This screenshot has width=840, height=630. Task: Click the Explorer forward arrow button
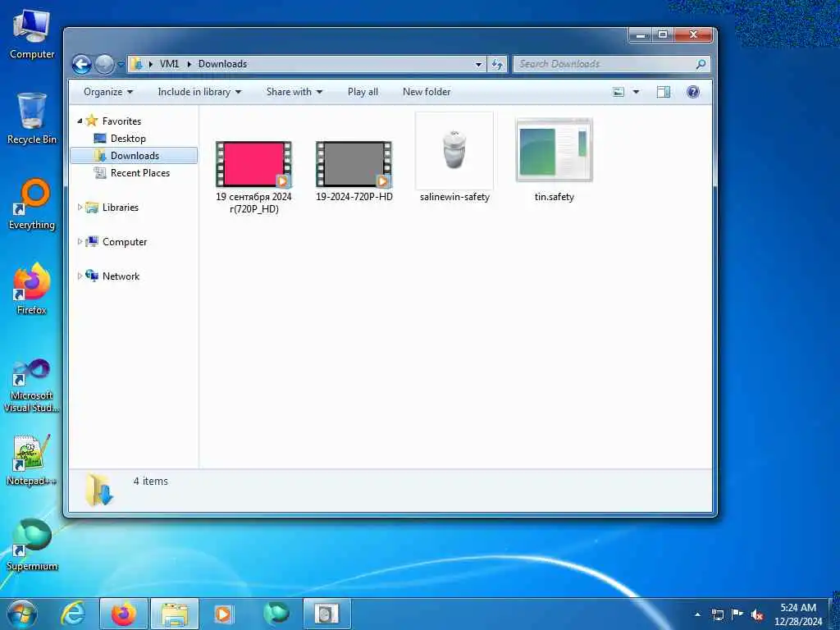[104, 65]
